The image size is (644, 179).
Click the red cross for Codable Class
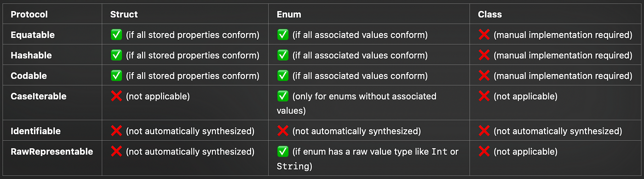tap(484, 75)
